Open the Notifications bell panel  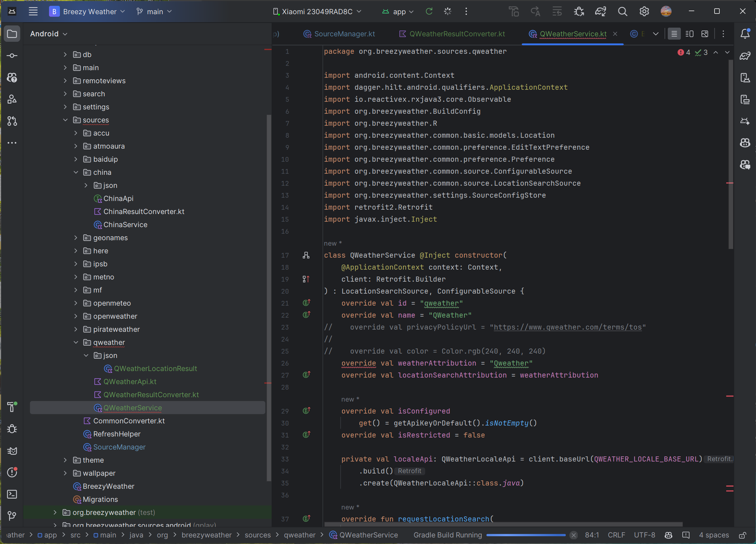(745, 34)
